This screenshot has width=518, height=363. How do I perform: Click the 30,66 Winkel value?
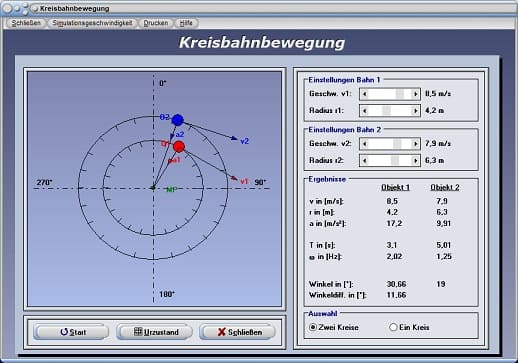396,284
